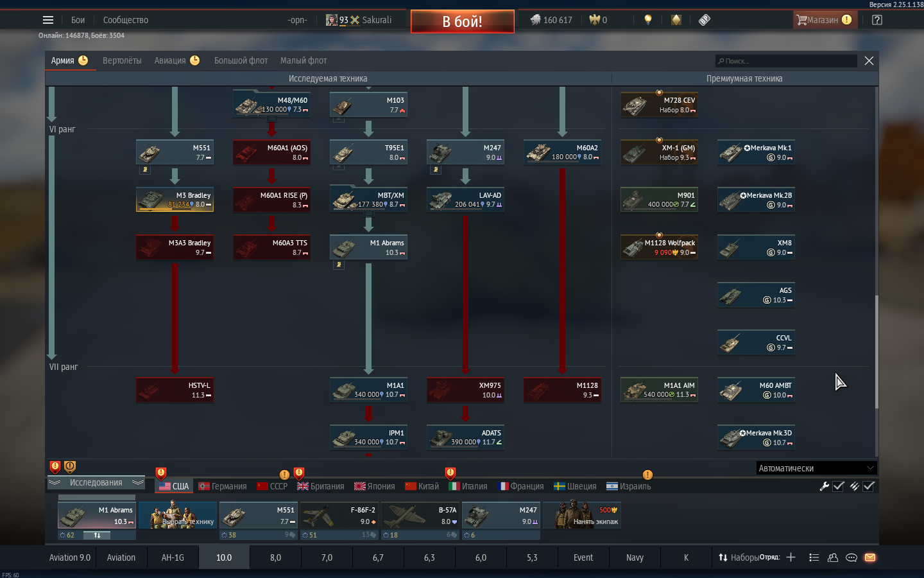
Task: Click Нанять экипаж recruit crew button
Action: [582, 515]
